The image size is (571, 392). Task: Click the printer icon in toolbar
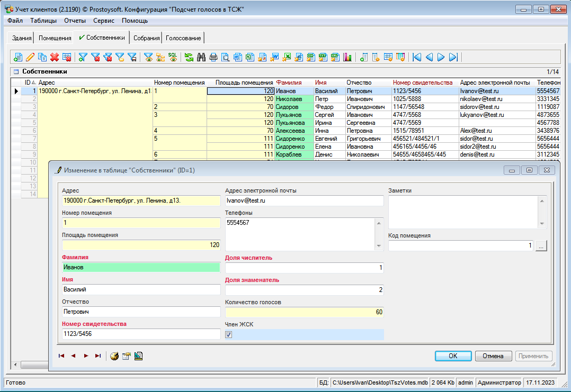[x=213, y=57]
